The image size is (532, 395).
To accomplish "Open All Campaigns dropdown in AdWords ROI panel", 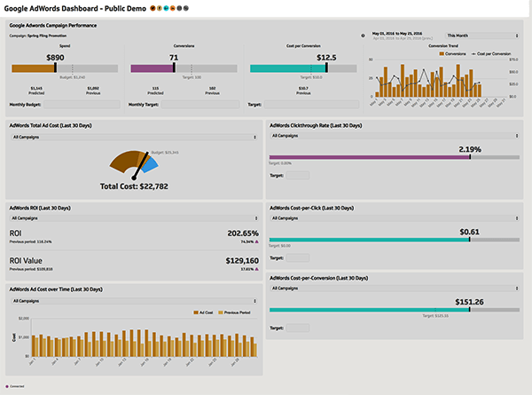I will (134, 218).
